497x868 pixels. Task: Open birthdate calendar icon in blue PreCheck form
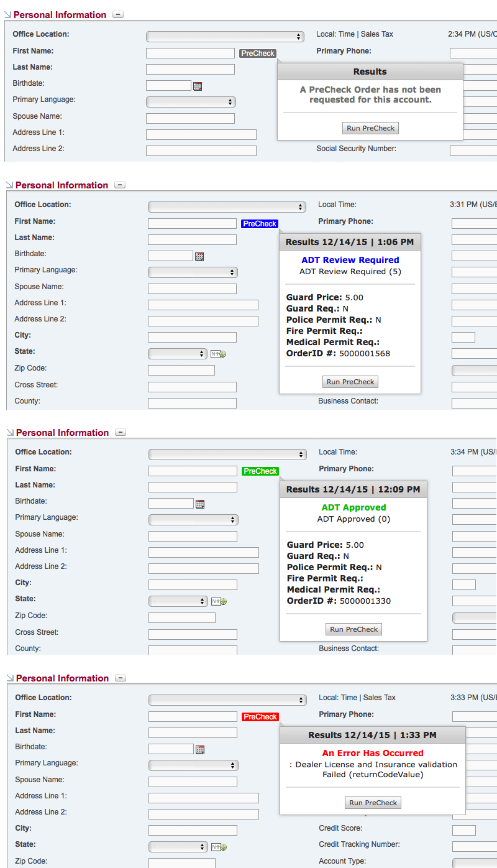click(199, 257)
